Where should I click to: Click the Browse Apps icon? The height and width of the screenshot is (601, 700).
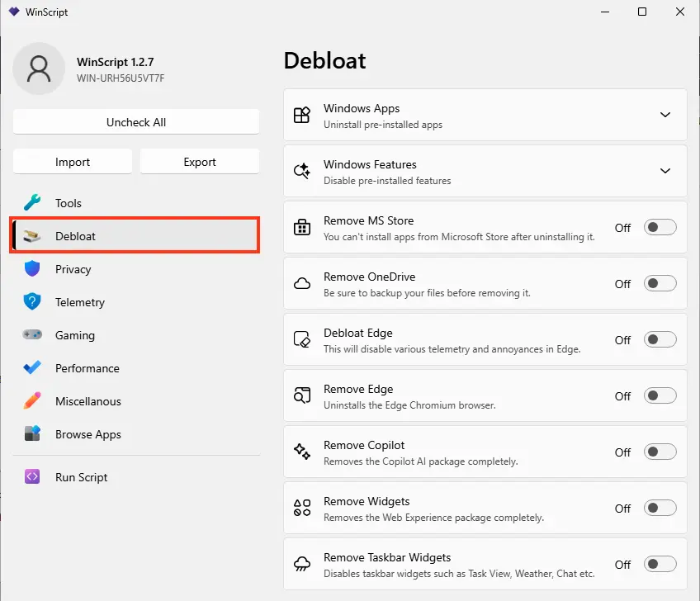pos(32,433)
